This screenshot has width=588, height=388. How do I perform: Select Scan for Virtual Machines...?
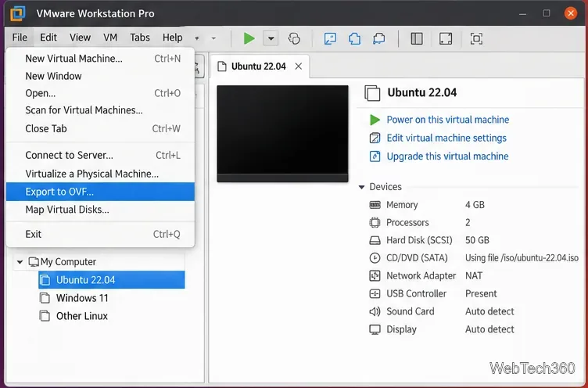[101, 110]
